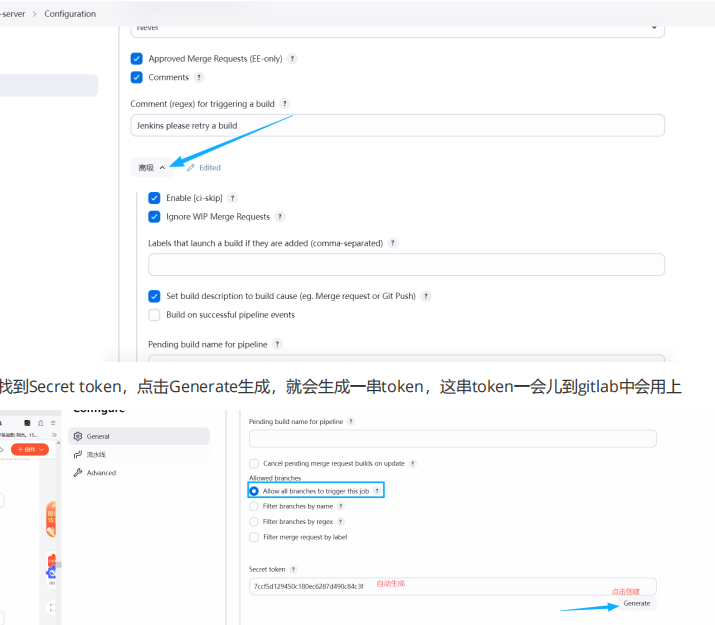Viewport: 715px width, 625px height.
Task: Select Allow all branches to trigger this job
Action: (x=254, y=491)
